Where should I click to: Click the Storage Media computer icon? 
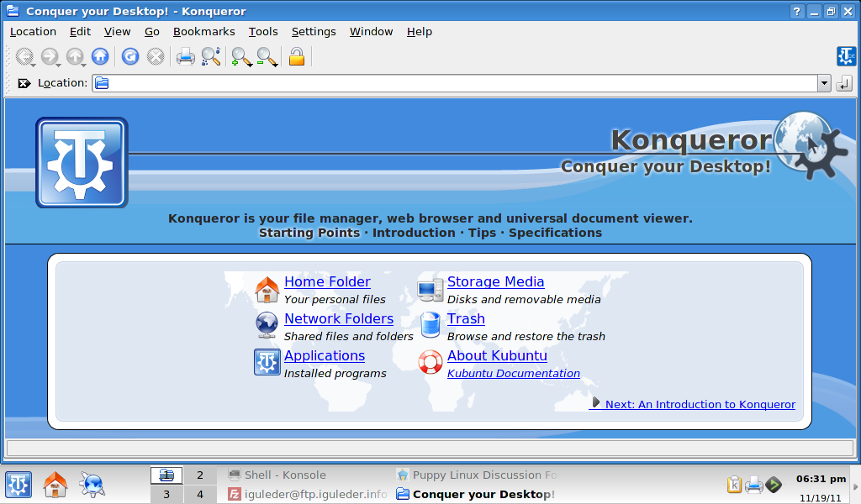[430, 290]
